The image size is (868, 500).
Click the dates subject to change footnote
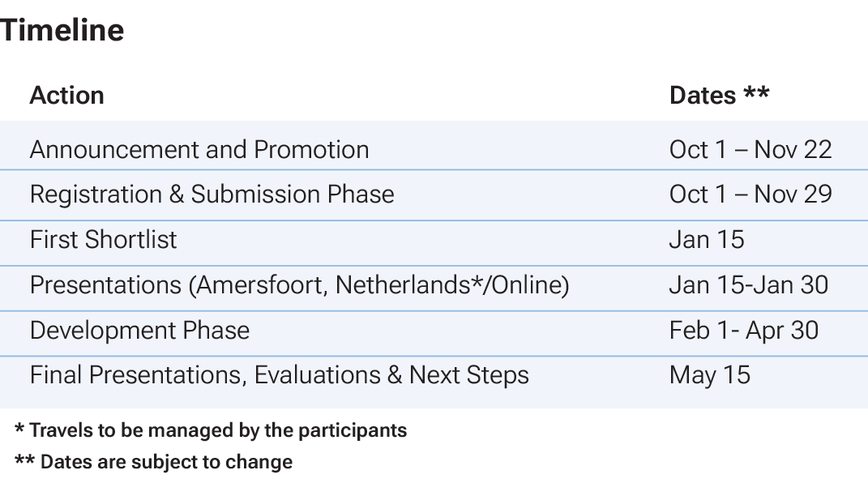coord(153,462)
